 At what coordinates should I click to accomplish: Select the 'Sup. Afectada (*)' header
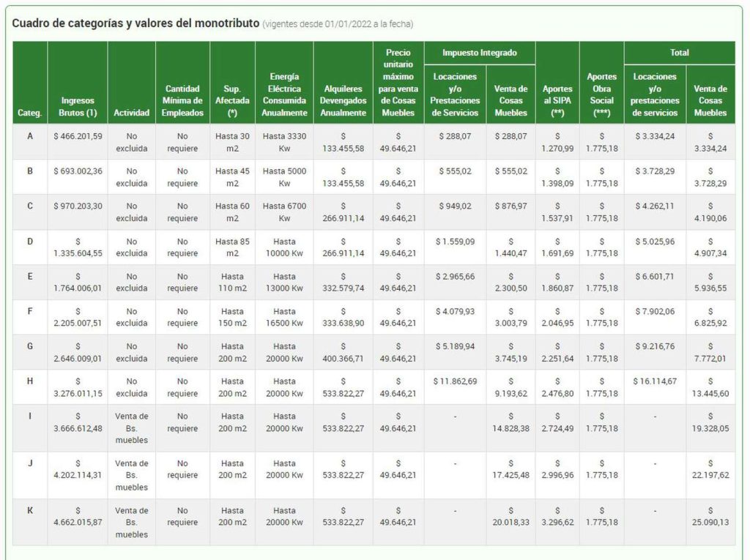[232, 101]
